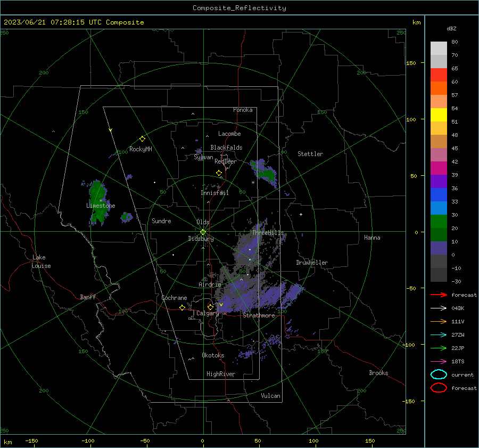Click the Sundre city label
Viewport: 479px width, 448px height.
161,221
